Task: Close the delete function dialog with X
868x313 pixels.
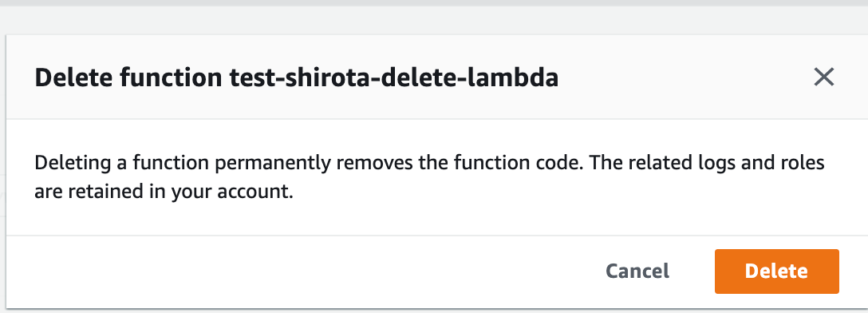Action: pos(823,77)
